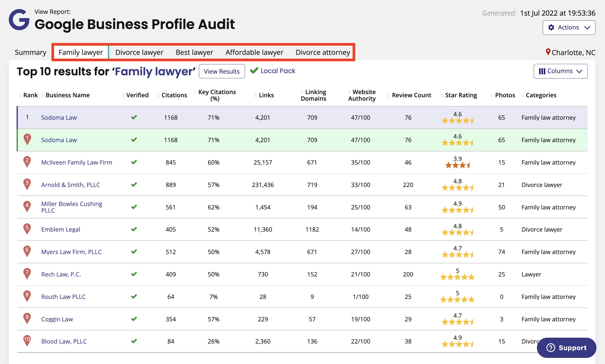The image size is (605, 364).
Task: Click verified checkmark for Blood Law, PLLC
Action: 134,341
